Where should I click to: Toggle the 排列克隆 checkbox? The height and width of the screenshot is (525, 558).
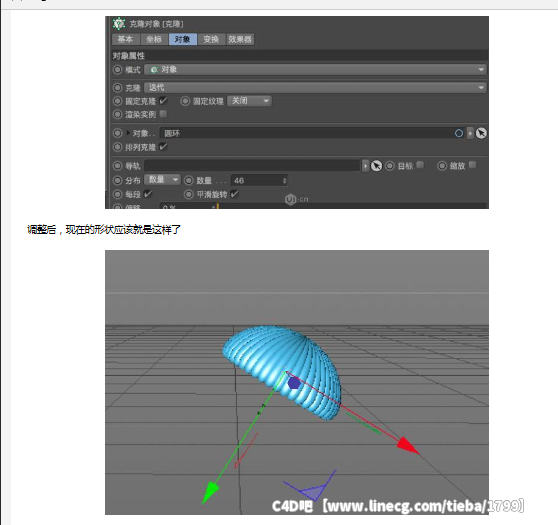coord(163,147)
